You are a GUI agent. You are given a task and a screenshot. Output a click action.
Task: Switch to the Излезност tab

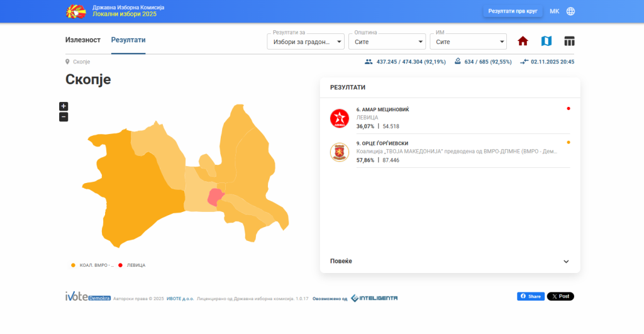(x=83, y=40)
